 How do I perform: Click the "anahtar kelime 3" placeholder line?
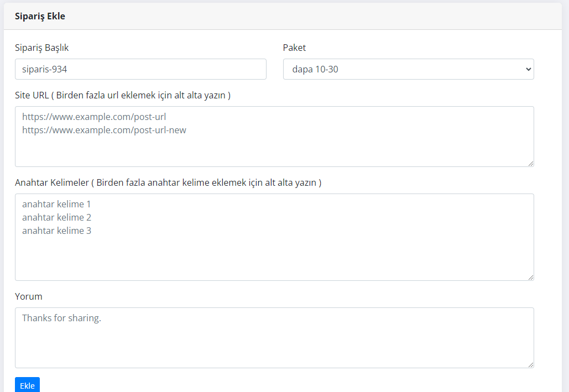point(56,231)
